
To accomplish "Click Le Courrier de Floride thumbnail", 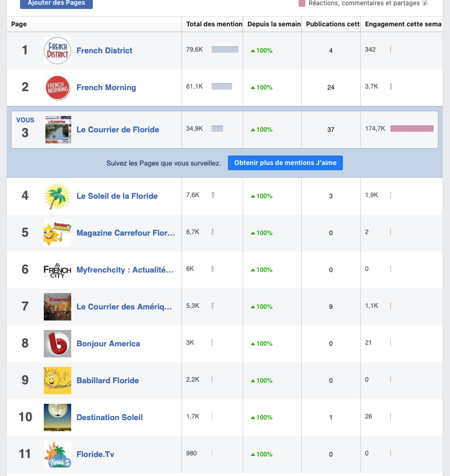I will click(58, 130).
